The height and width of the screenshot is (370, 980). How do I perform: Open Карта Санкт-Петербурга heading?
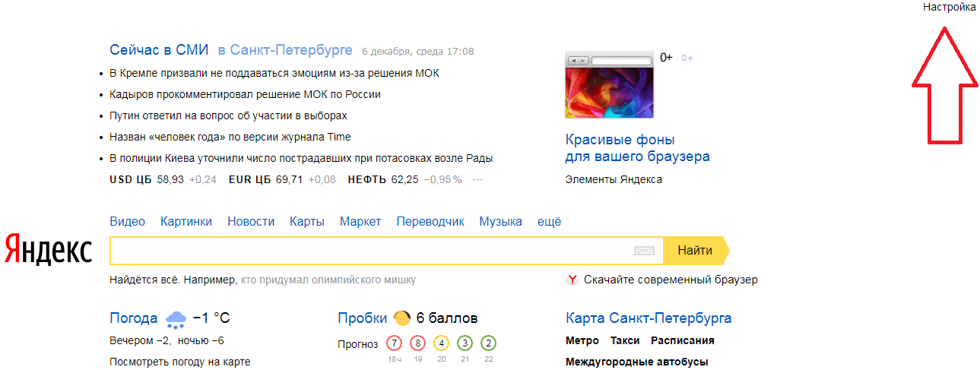point(649,318)
